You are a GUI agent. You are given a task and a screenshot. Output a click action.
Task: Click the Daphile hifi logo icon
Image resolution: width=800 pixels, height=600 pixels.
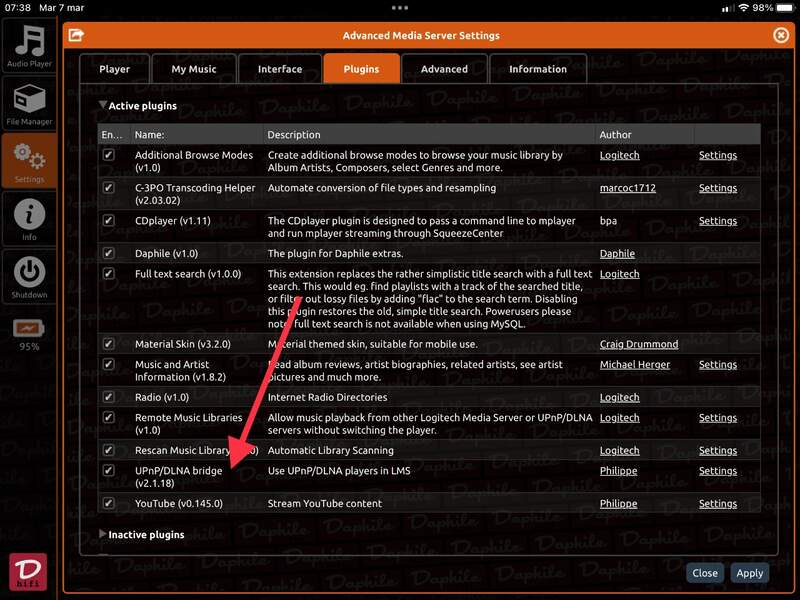click(x=28, y=572)
